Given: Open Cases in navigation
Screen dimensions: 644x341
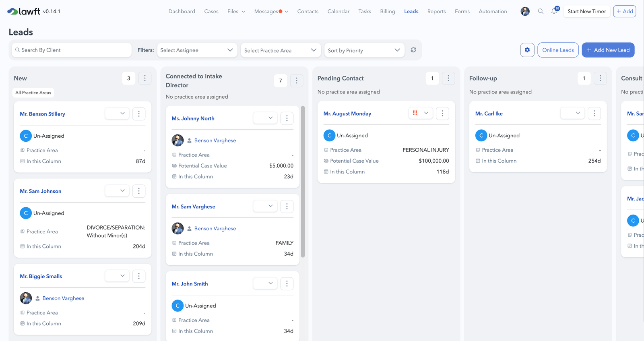Looking at the screenshot, I should [211, 11].
